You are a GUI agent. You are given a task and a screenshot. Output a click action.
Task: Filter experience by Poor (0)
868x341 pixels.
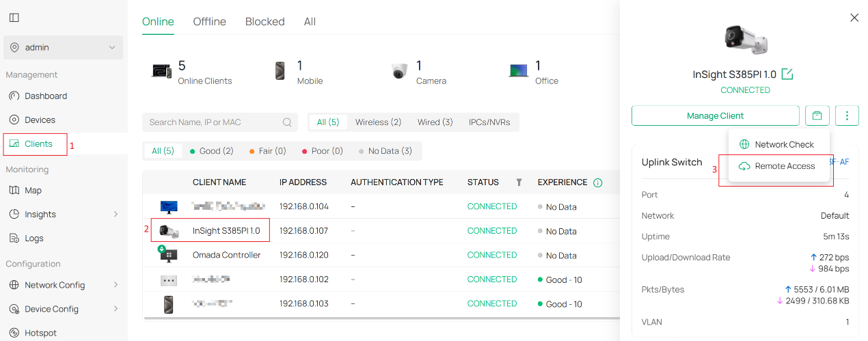322,151
